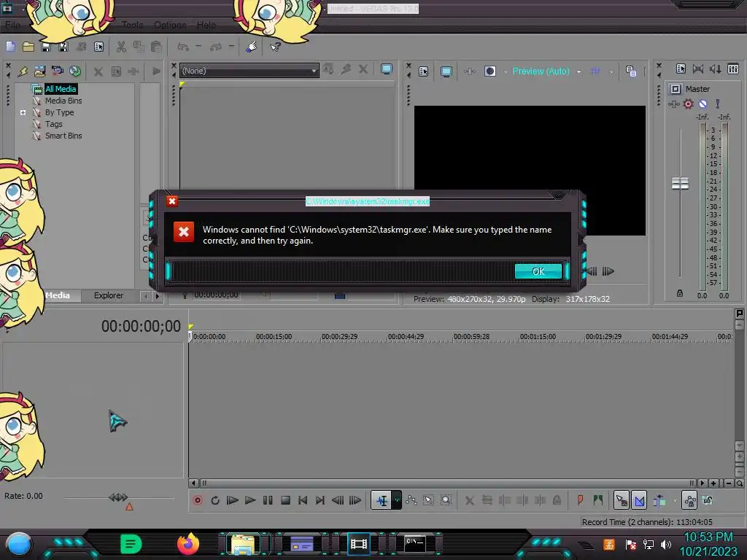Image resolution: width=747 pixels, height=560 pixels.
Task: Open the overlays dropdown arrow beside grid
Action: pyautogui.click(x=611, y=72)
